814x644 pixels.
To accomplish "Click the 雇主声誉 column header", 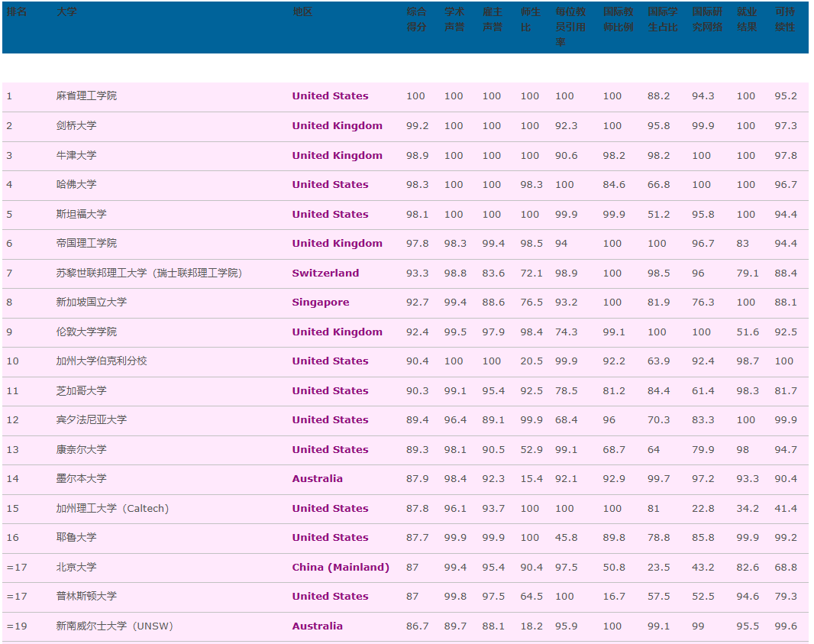I will pos(493,19).
